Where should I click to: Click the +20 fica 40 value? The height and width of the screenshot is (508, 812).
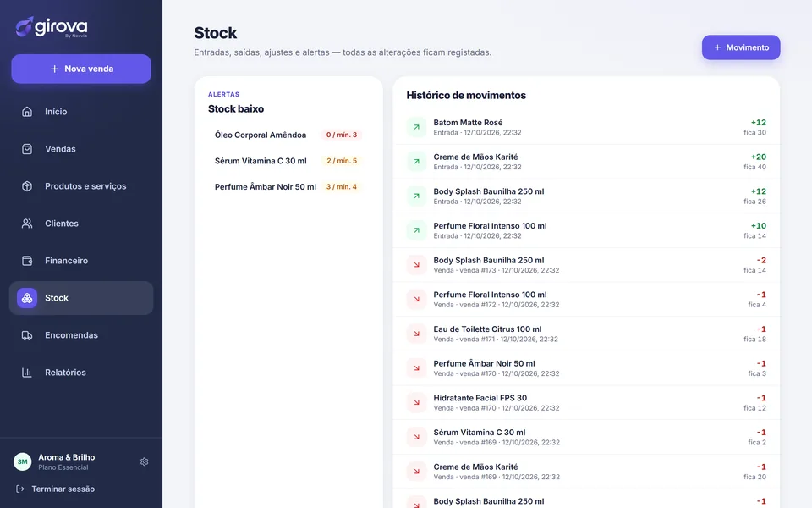click(x=755, y=162)
